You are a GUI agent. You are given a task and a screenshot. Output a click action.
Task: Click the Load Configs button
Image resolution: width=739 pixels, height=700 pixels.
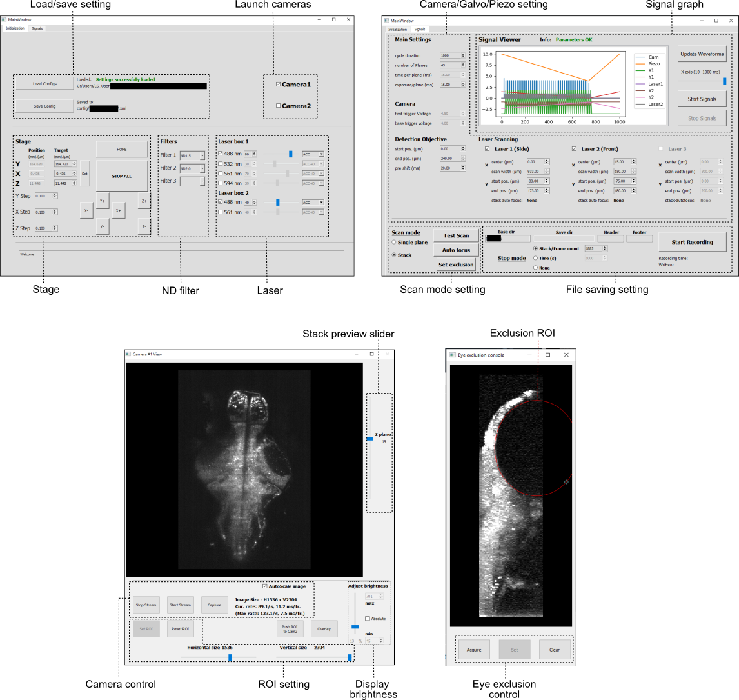click(x=44, y=83)
